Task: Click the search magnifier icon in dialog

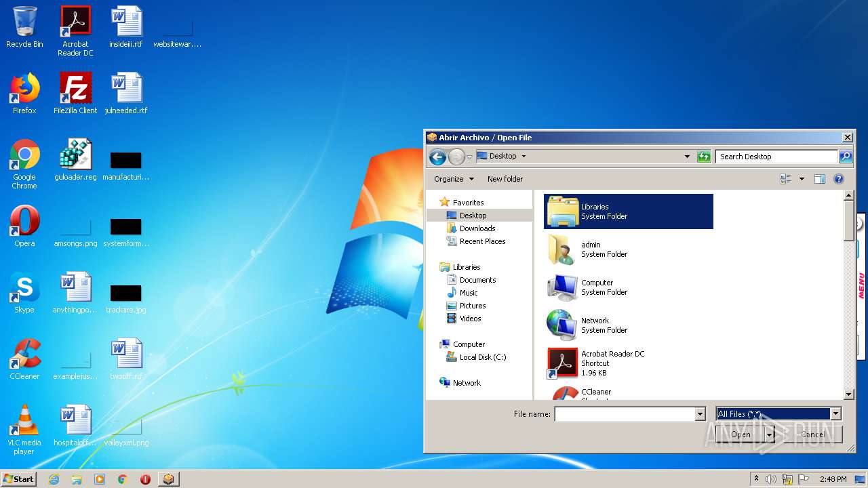Action: click(x=845, y=157)
